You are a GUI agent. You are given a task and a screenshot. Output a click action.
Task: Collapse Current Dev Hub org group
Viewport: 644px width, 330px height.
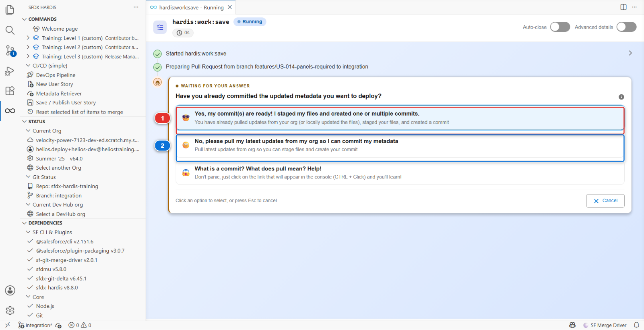[x=28, y=205]
